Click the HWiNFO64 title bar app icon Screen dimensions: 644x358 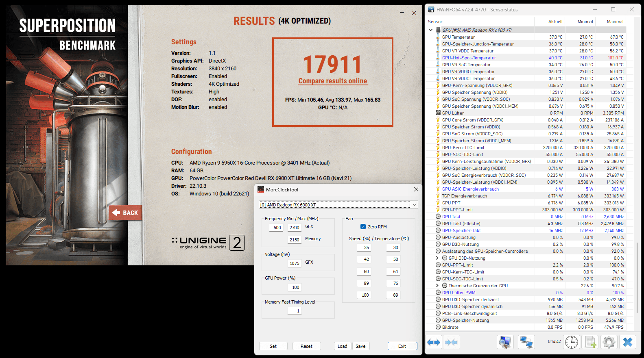[x=431, y=9]
